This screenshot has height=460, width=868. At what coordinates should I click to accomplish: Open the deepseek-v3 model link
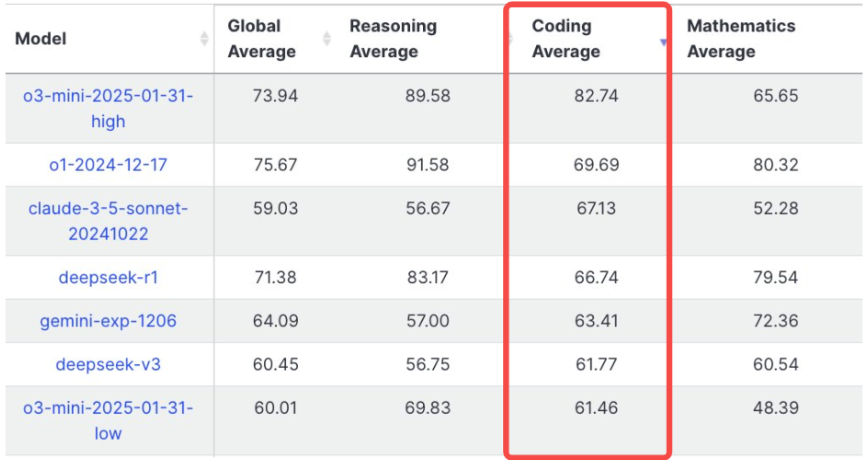pos(108,364)
